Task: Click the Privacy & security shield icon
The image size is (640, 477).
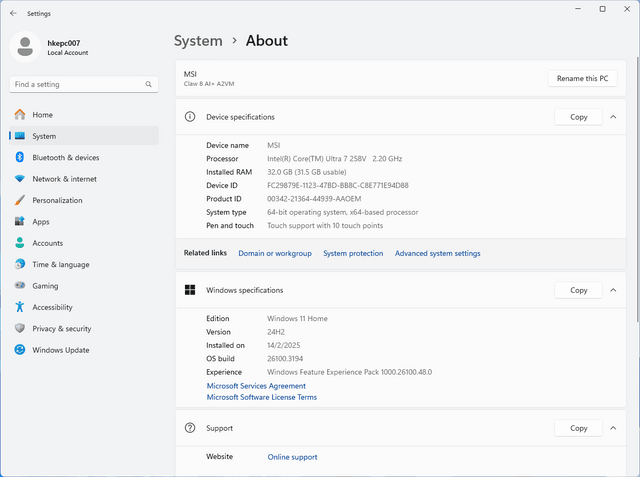Action: [20, 328]
